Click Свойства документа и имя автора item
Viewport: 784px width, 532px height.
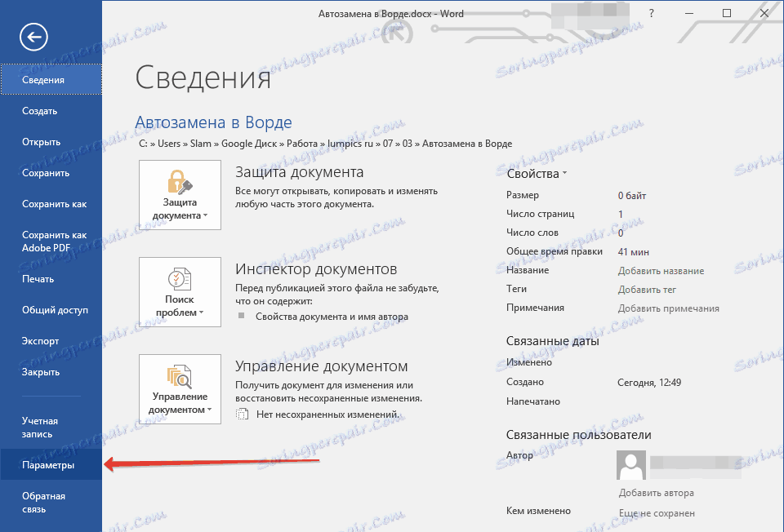click(x=332, y=317)
